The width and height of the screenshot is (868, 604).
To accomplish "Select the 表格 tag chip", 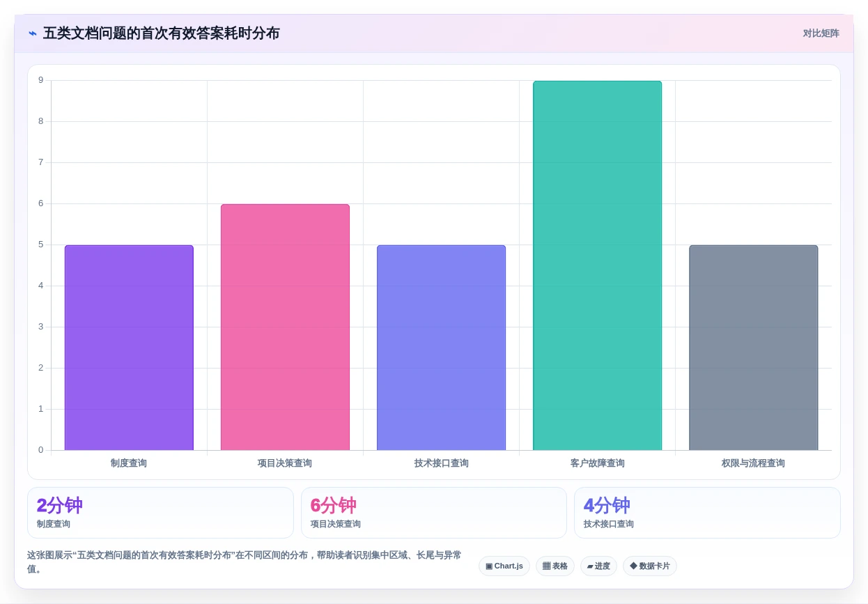I will [x=555, y=566].
